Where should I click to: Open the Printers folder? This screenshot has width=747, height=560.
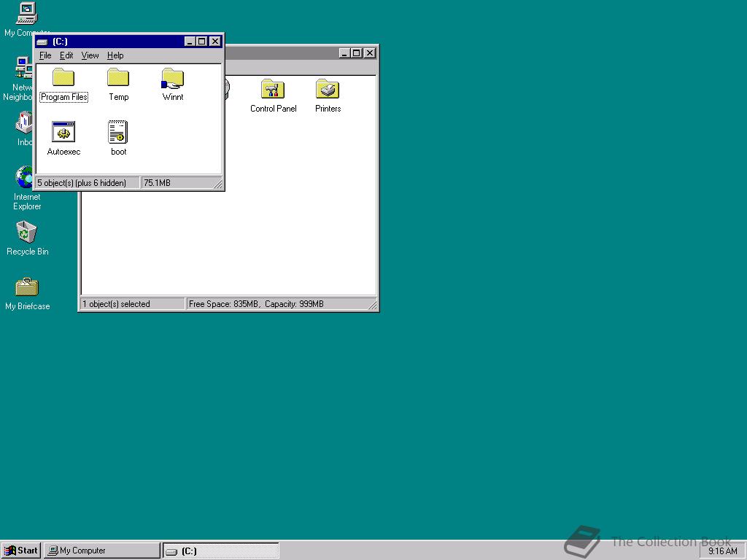tap(327, 91)
